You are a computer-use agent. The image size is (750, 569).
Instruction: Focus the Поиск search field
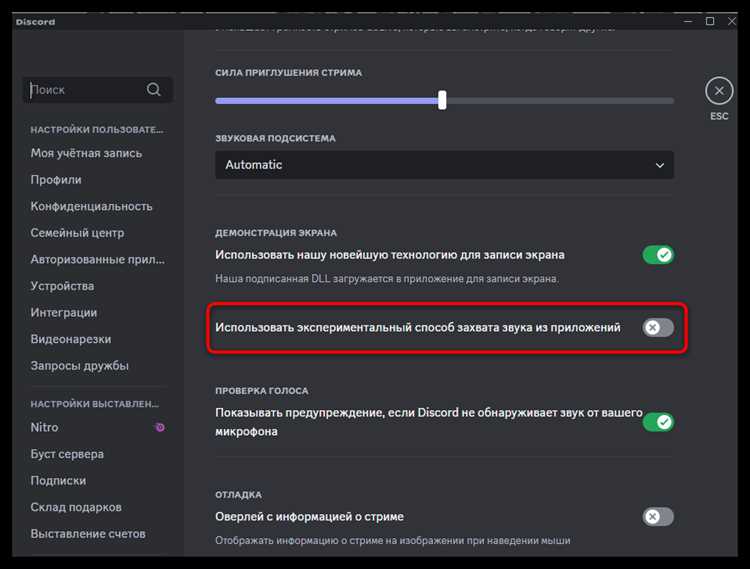coord(98,89)
